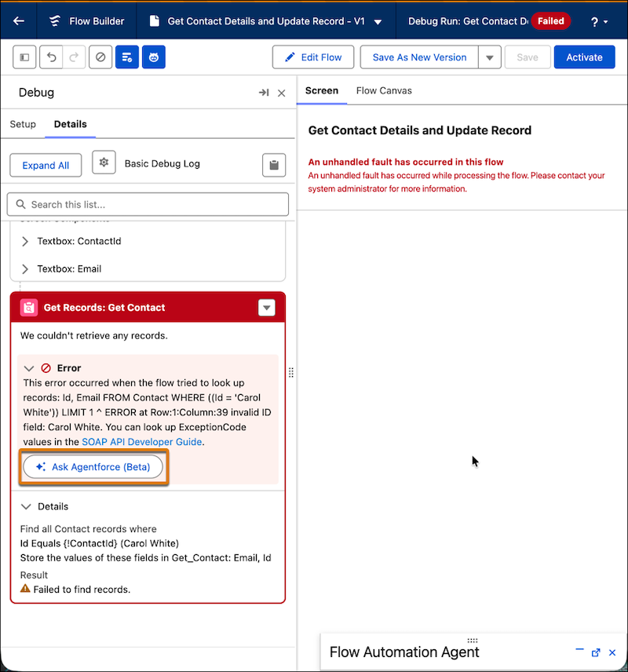Click 'We couldn't retrieve any records.' text
The image size is (628, 672).
[x=94, y=335]
